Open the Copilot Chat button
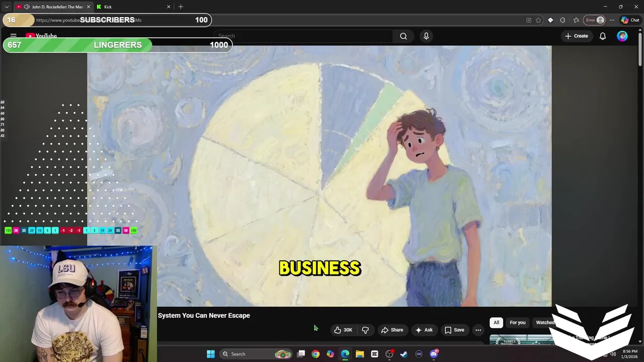 point(630,20)
